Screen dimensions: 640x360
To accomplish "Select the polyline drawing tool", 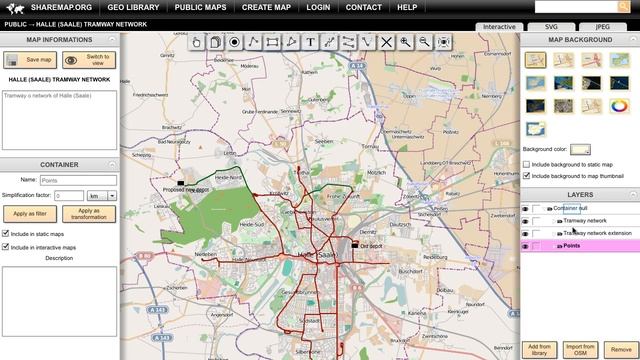I will 253,42.
